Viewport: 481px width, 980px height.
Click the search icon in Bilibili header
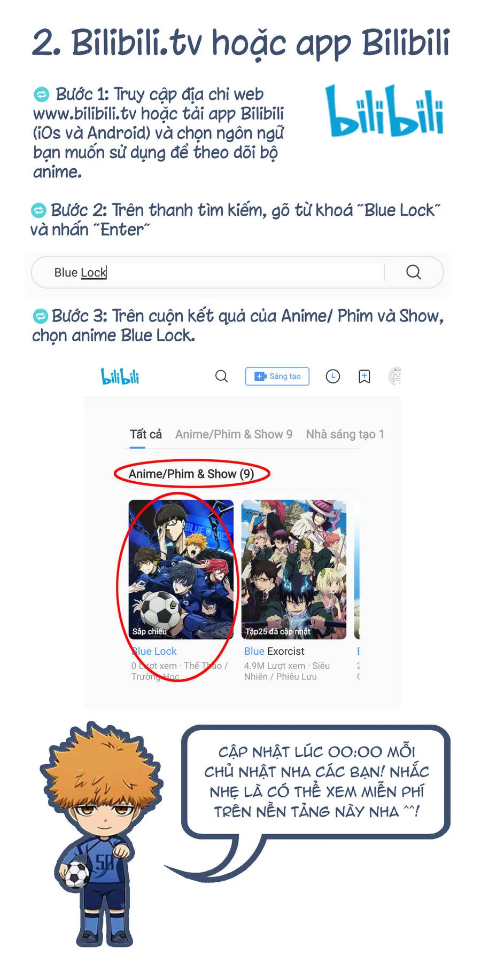click(221, 377)
